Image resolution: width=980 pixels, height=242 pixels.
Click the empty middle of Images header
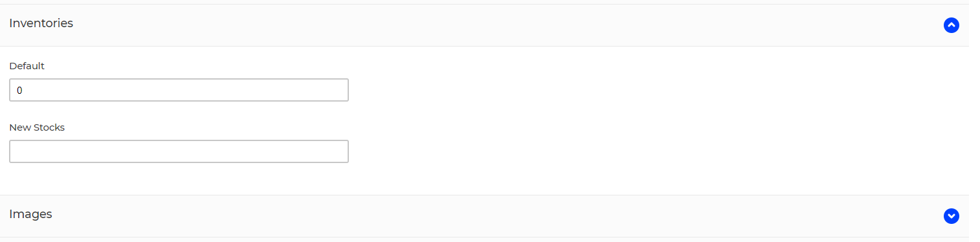[484, 216]
